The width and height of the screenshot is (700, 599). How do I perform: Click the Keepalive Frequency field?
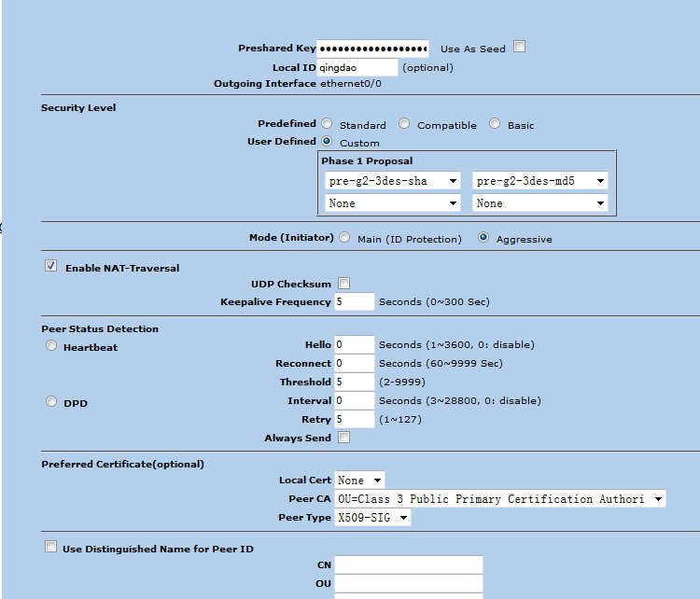click(355, 301)
